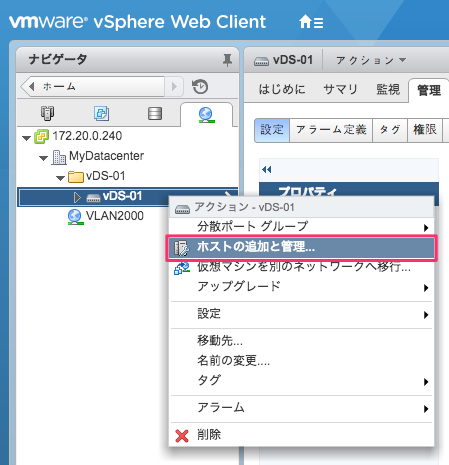
Task: Open the 監視 tab
Action: click(x=388, y=89)
